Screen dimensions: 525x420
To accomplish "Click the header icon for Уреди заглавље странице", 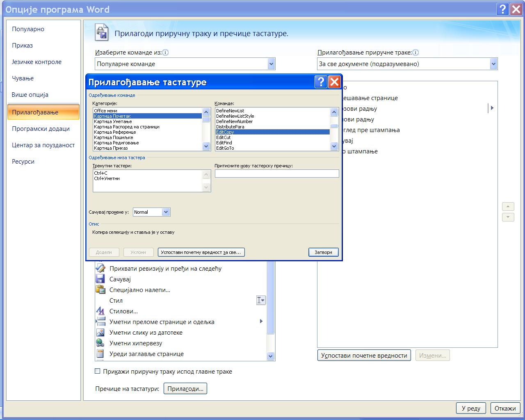I will (100, 354).
